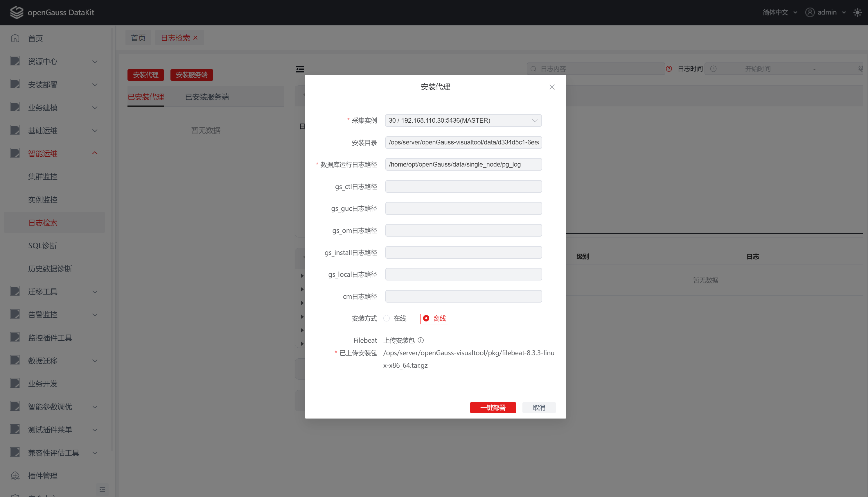Click the admin user avatar icon
The image size is (868, 497).
coord(810,12)
